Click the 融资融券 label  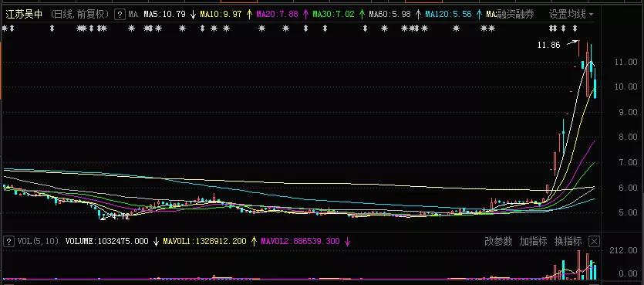click(515, 15)
